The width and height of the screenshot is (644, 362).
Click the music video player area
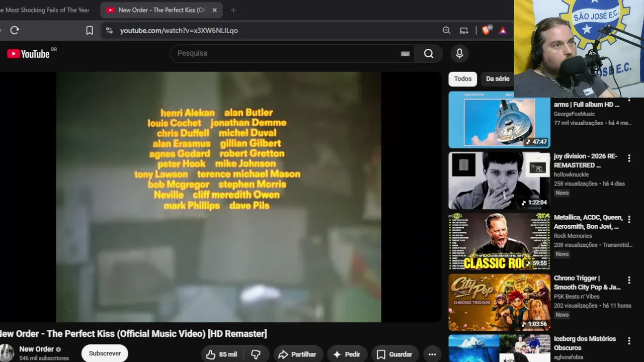pos(219,197)
